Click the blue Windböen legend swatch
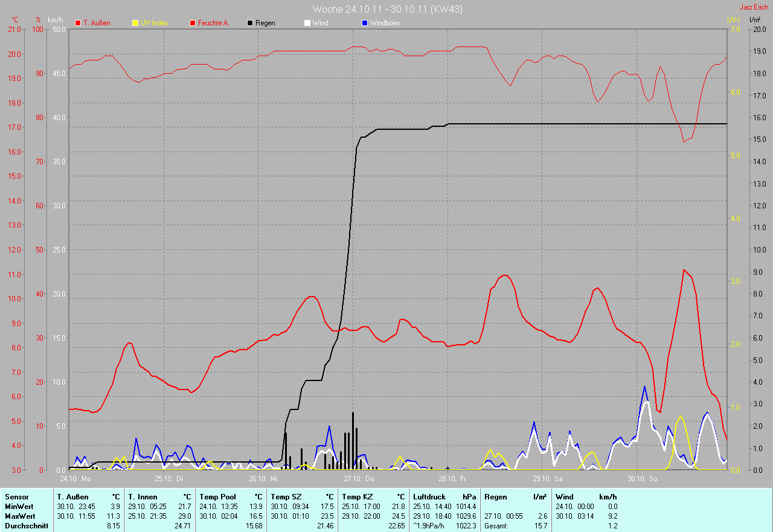773x532 pixels. 364,23
